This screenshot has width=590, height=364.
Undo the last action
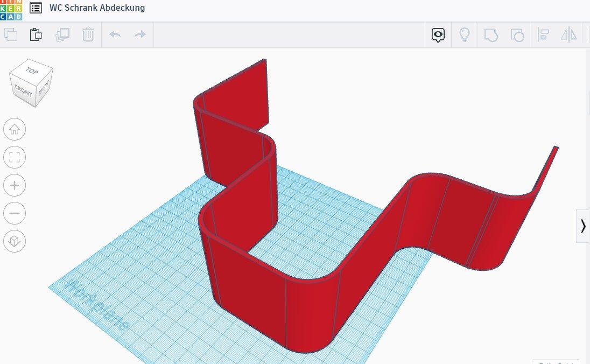(115, 35)
